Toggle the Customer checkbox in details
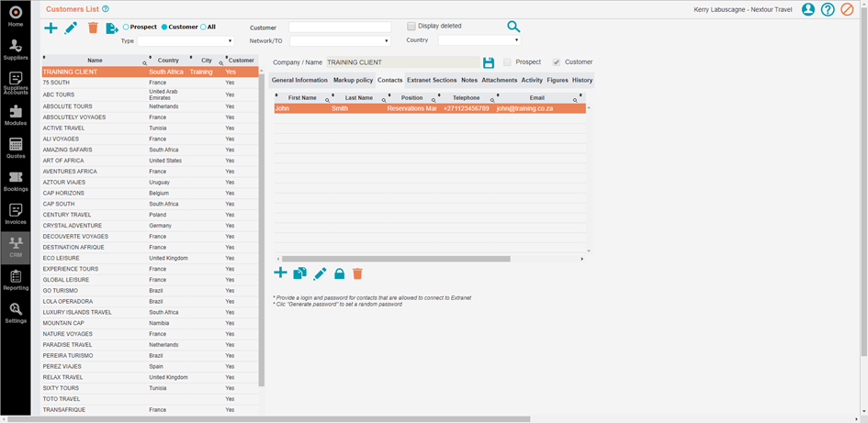This screenshot has height=423, width=868. pyautogui.click(x=557, y=61)
